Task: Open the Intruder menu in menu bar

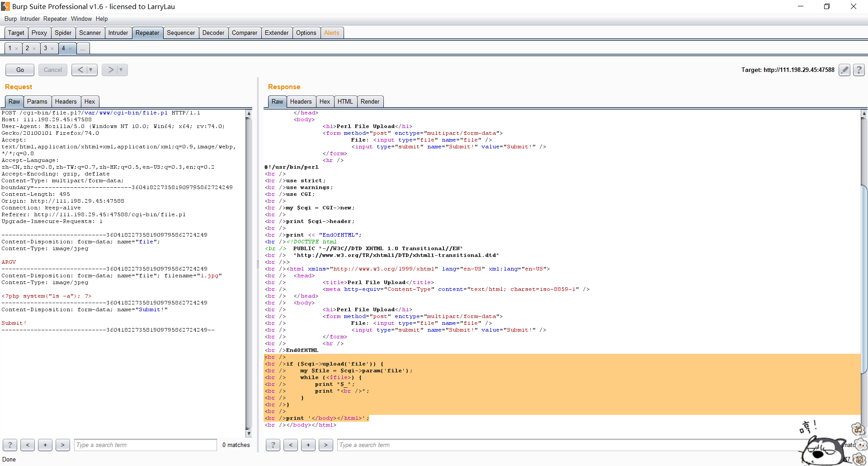Action: point(30,19)
